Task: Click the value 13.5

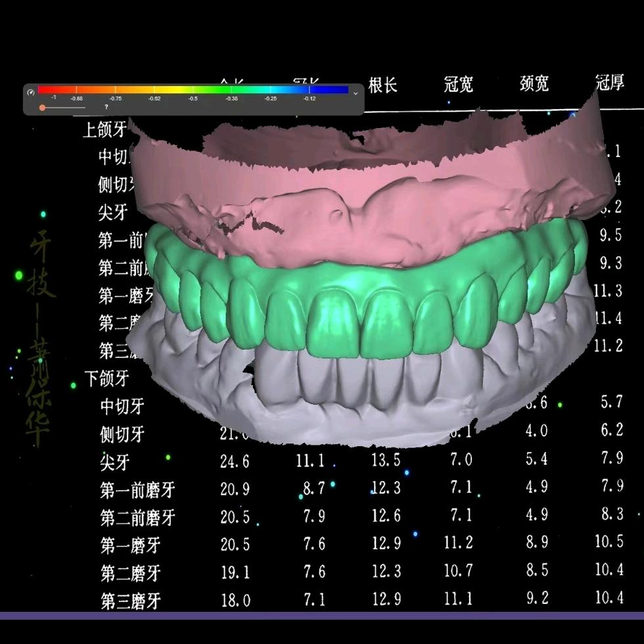Action: tap(386, 460)
